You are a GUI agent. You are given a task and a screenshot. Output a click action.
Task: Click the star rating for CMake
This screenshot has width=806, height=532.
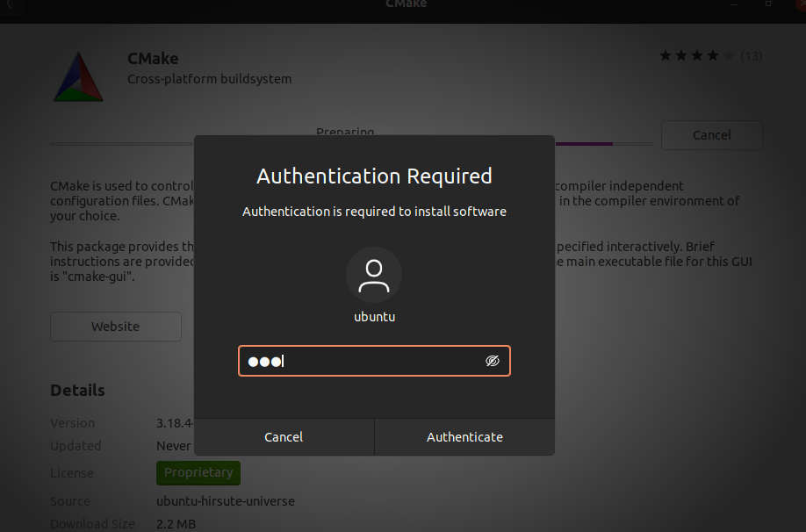point(696,55)
